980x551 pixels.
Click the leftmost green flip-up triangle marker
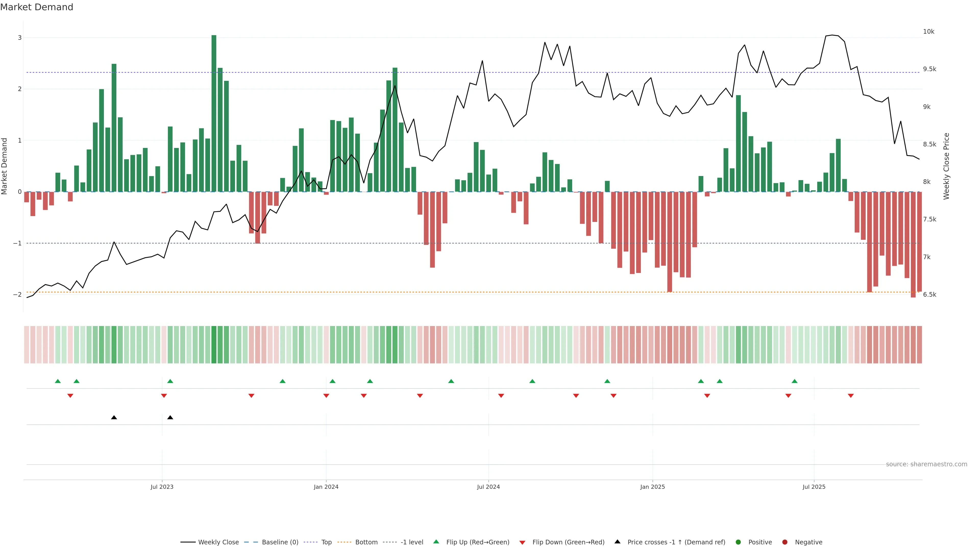coord(58,381)
